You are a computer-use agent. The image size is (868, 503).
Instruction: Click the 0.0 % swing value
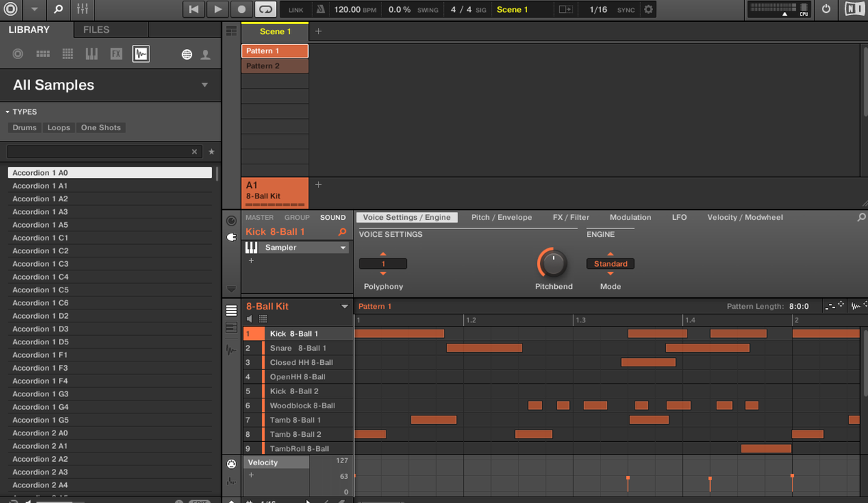click(400, 10)
